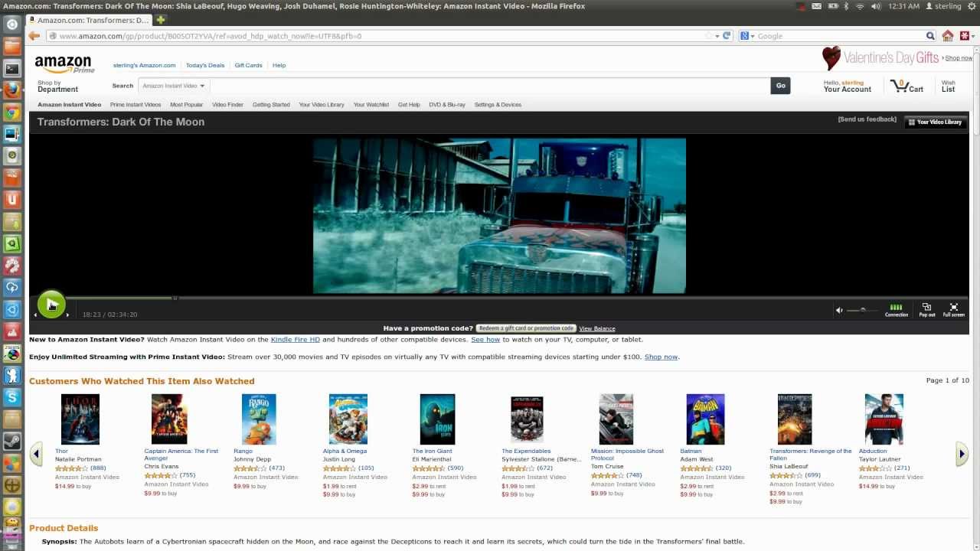Open the Kindle Fire HD link
This screenshot has width=980, height=551.
(x=295, y=339)
